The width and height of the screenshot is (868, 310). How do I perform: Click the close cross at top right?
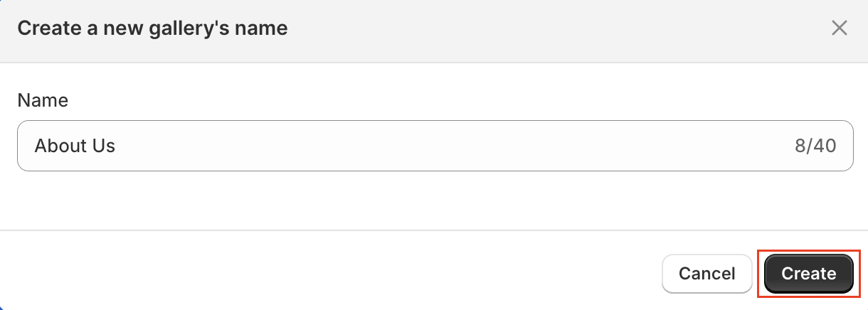pyautogui.click(x=840, y=28)
